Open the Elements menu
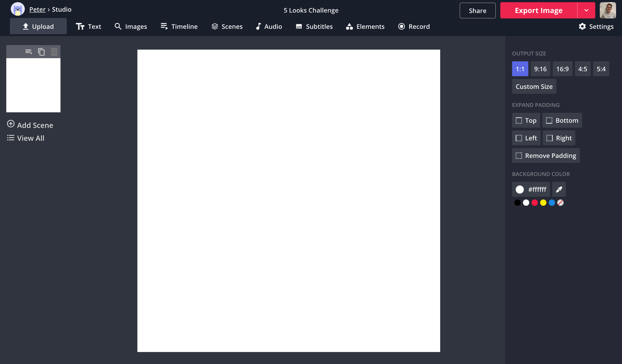This screenshot has height=364, width=622. pyautogui.click(x=365, y=26)
